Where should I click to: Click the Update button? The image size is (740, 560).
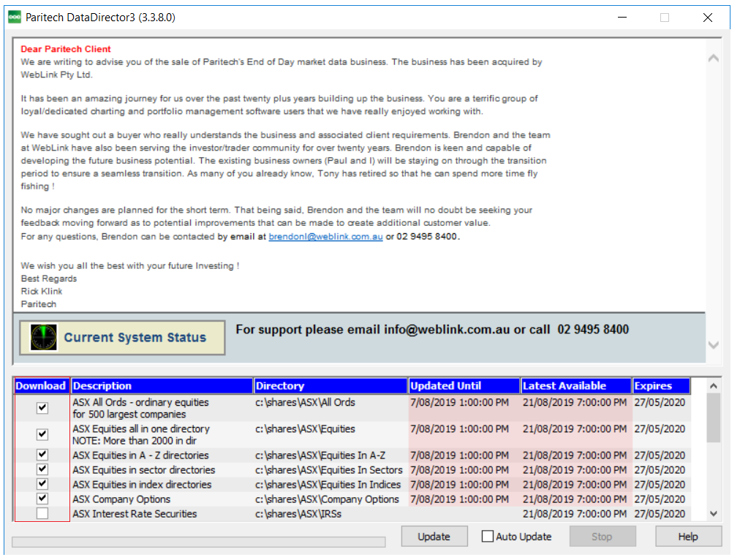434,537
